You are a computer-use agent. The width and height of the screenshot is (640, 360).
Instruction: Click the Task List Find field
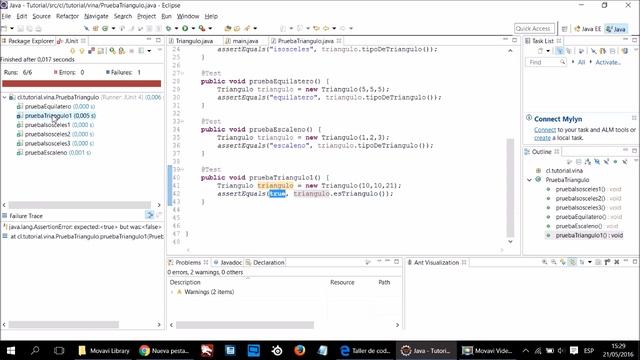(546, 62)
